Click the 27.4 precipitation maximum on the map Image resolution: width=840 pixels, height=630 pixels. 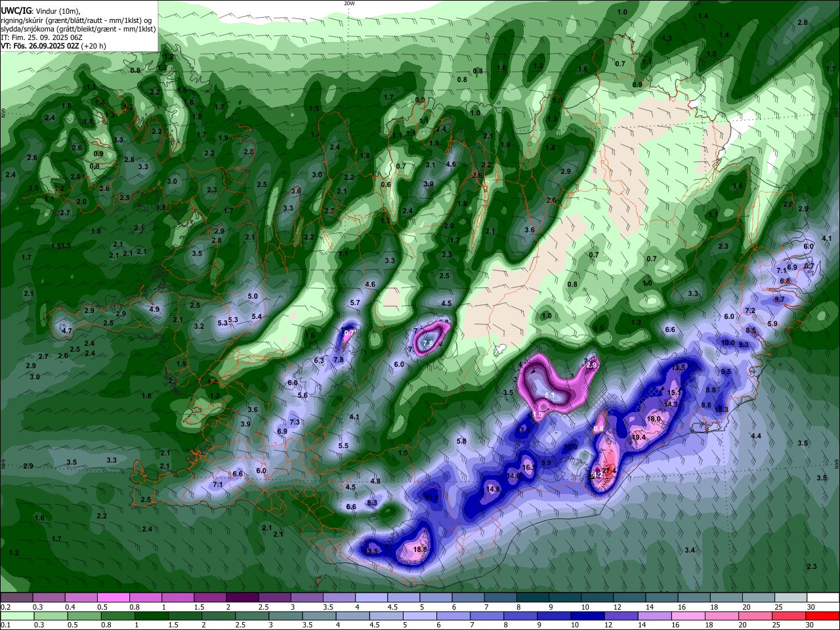click(x=609, y=470)
